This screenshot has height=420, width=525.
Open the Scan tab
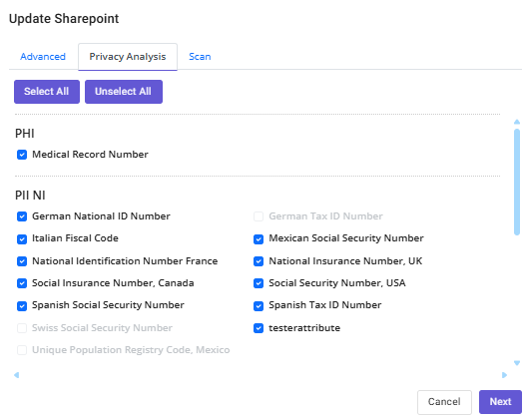(x=200, y=57)
